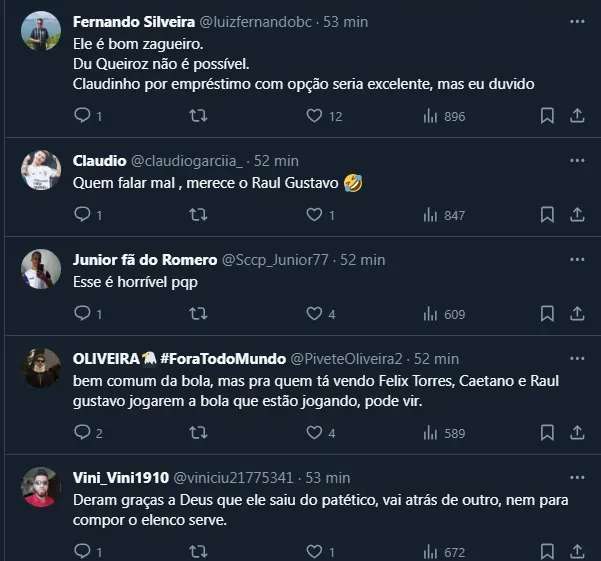The width and height of the screenshot is (601, 561).
Task: View analytics showing 847 views
Action: coord(444,214)
